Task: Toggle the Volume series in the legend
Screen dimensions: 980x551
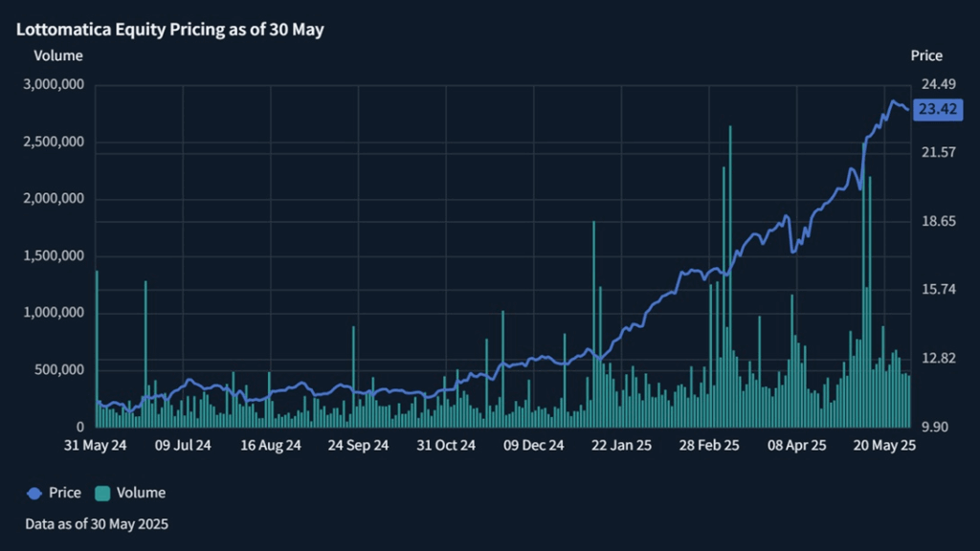Action: (130, 493)
